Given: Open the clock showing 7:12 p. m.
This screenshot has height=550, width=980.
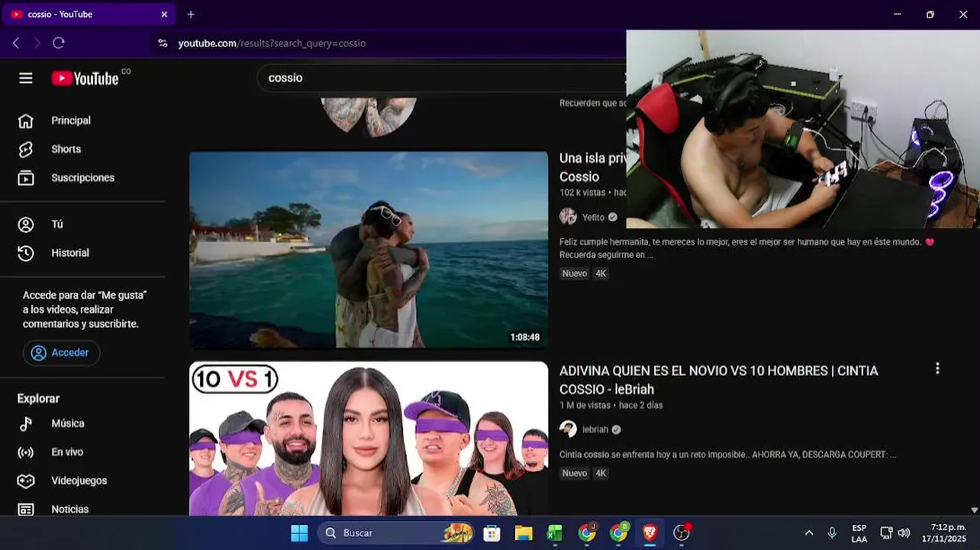Looking at the screenshot, I should click(x=943, y=533).
